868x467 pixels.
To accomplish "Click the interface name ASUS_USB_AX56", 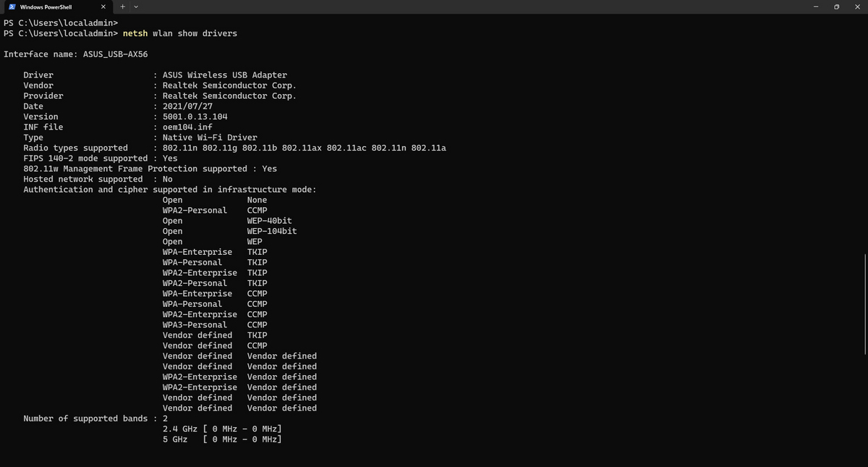I will click(116, 54).
